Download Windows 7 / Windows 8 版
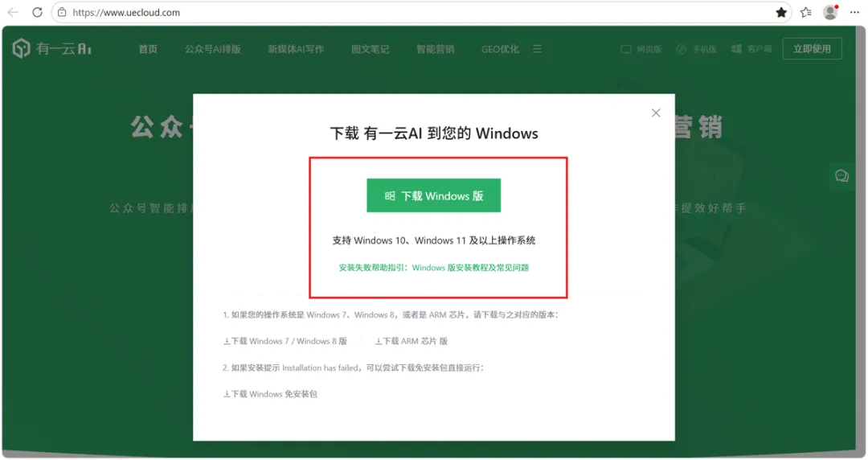 285,342
